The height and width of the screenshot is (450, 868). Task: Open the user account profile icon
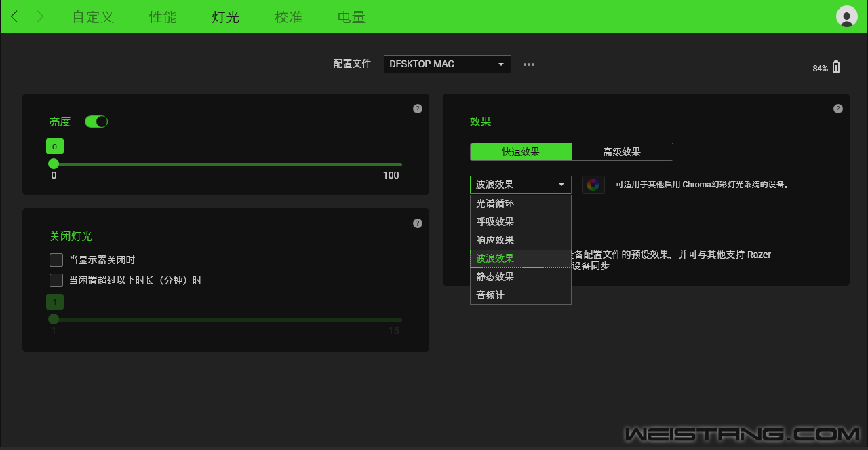point(846,16)
